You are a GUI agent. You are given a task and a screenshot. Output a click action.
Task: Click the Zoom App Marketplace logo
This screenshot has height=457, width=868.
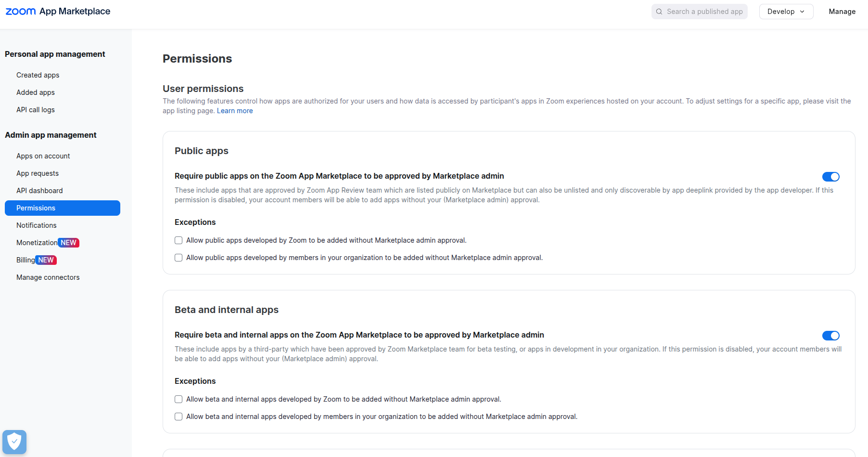pos(57,11)
